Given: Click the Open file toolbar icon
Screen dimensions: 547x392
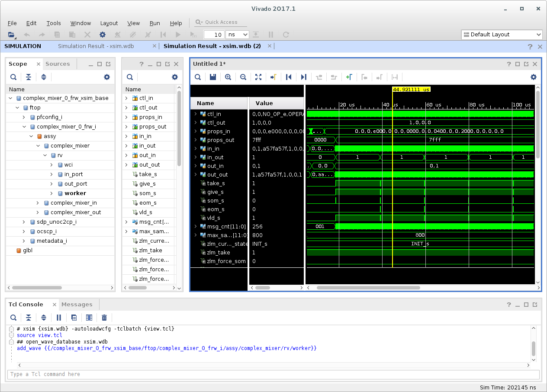Looking at the screenshot, I should (12, 35).
